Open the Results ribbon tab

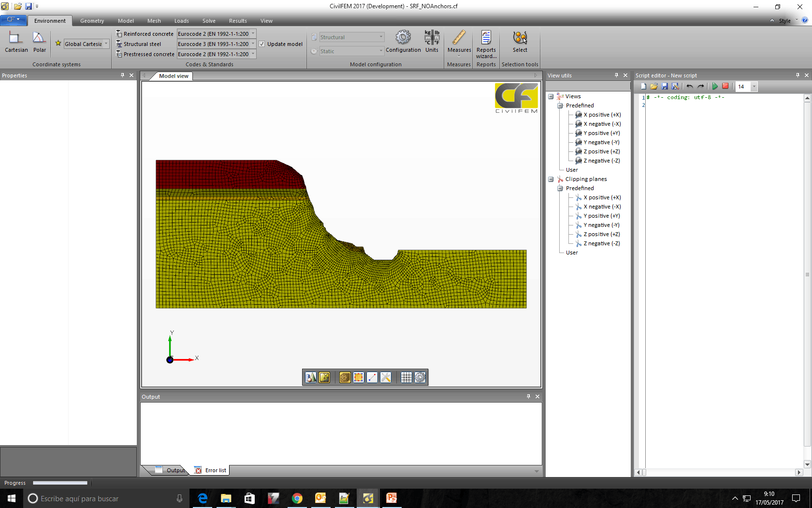[x=237, y=21]
